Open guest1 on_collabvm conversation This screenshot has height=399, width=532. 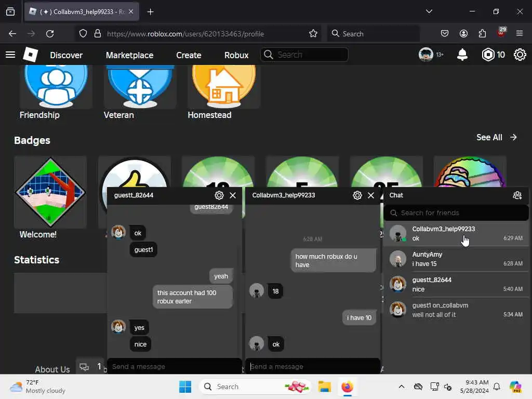[456, 310]
